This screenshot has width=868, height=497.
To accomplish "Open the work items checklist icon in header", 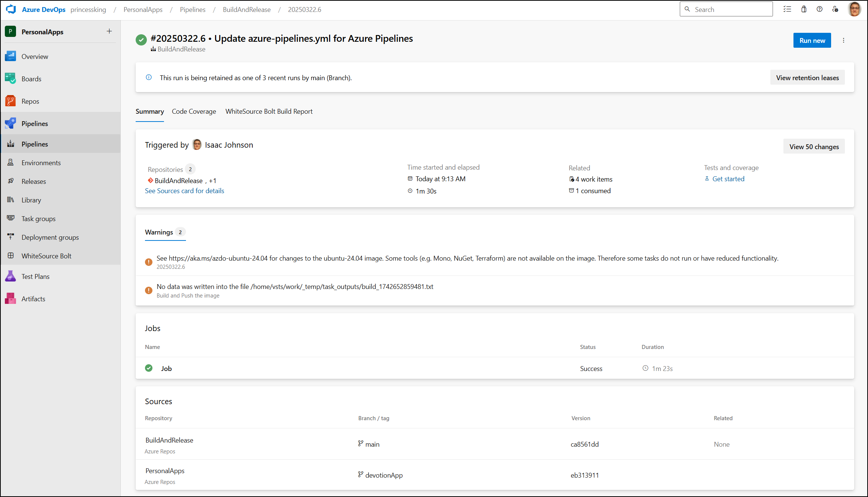I will coord(787,9).
